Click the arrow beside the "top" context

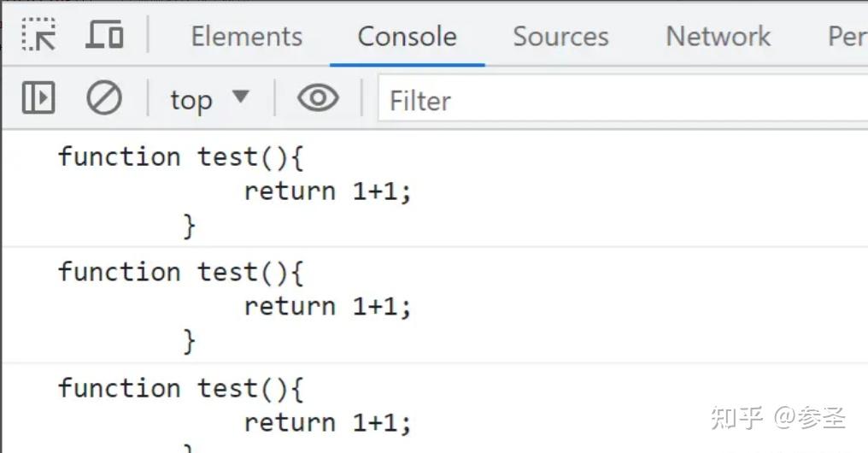241,97
